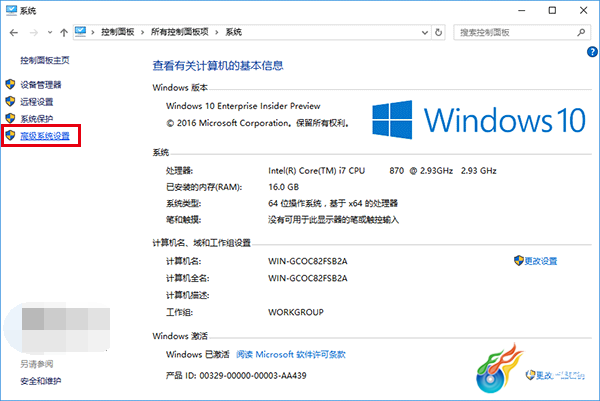Click the Windows 10 logo image
Viewport: 600px width, 401px height.
pos(479,120)
